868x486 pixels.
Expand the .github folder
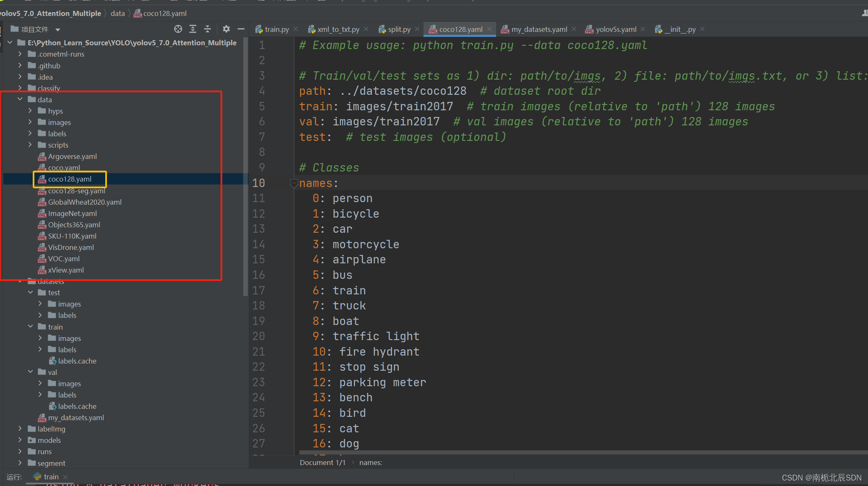pos(20,65)
